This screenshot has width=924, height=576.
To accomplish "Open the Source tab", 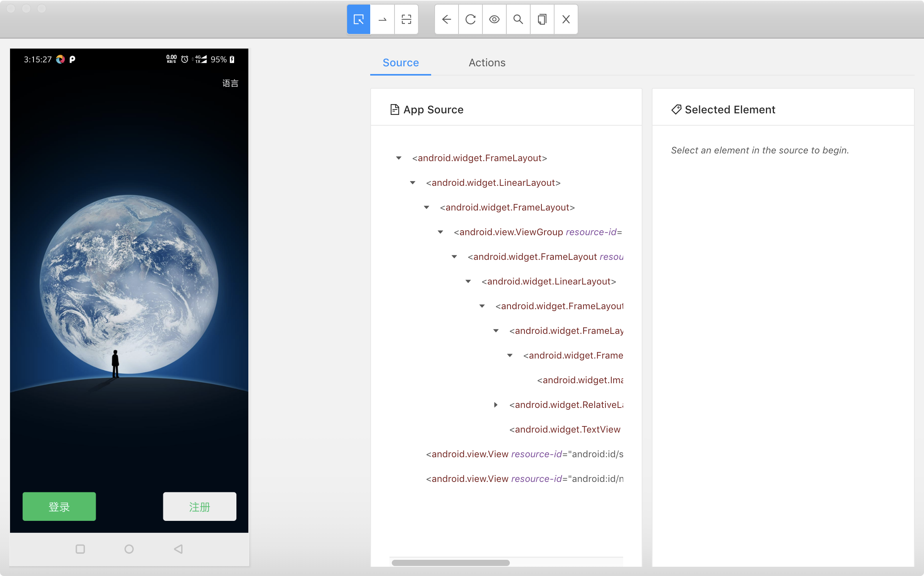I will (400, 62).
